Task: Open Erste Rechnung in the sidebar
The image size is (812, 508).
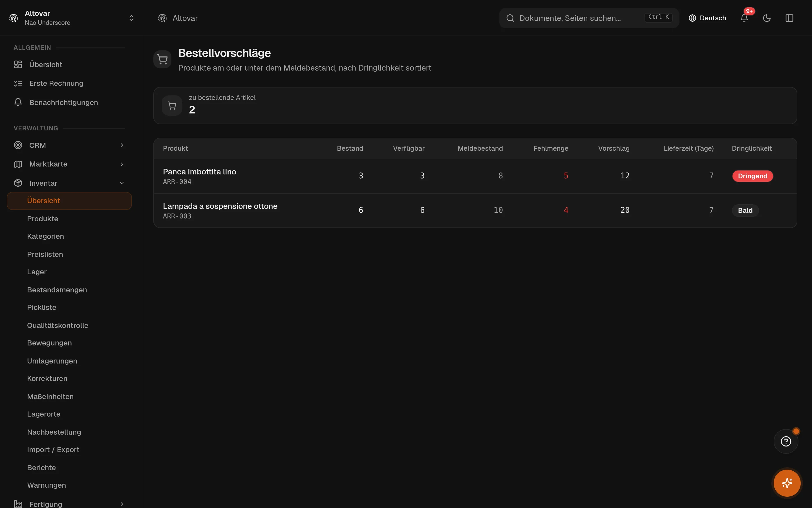Action: click(x=69, y=83)
